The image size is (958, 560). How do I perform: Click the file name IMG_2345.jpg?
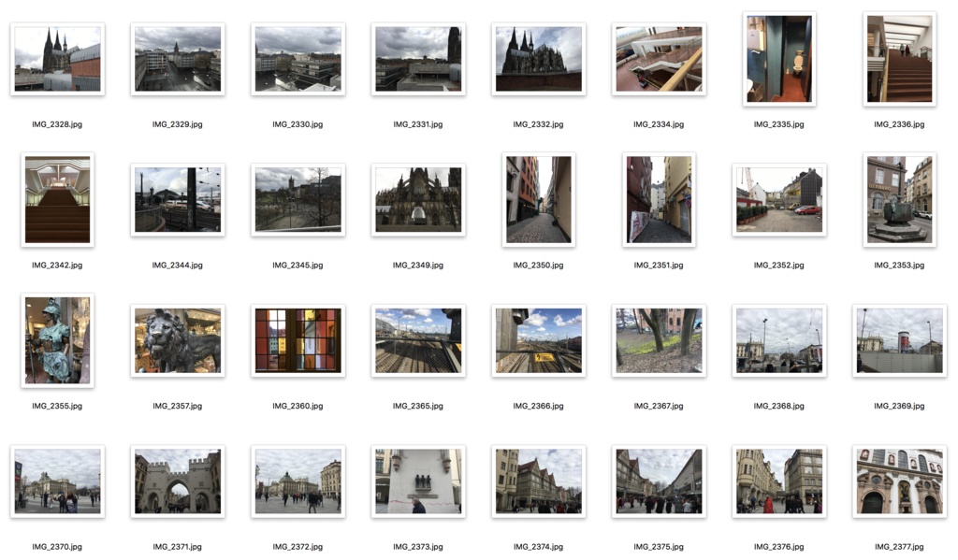coord(298,266)
